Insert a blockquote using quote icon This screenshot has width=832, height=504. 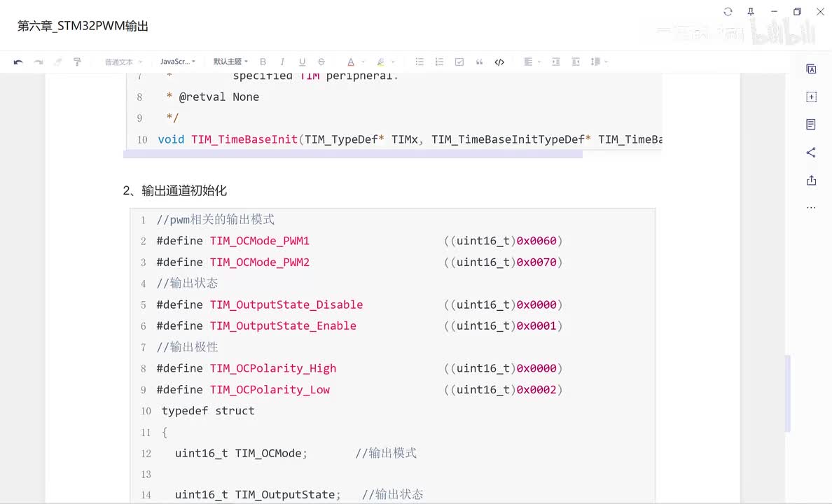[479, 62]
